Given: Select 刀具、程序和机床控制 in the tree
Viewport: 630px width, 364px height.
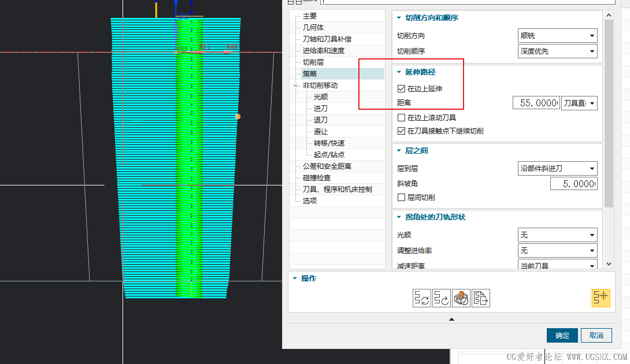Looking at the screenshot, I should click(338, 190).
